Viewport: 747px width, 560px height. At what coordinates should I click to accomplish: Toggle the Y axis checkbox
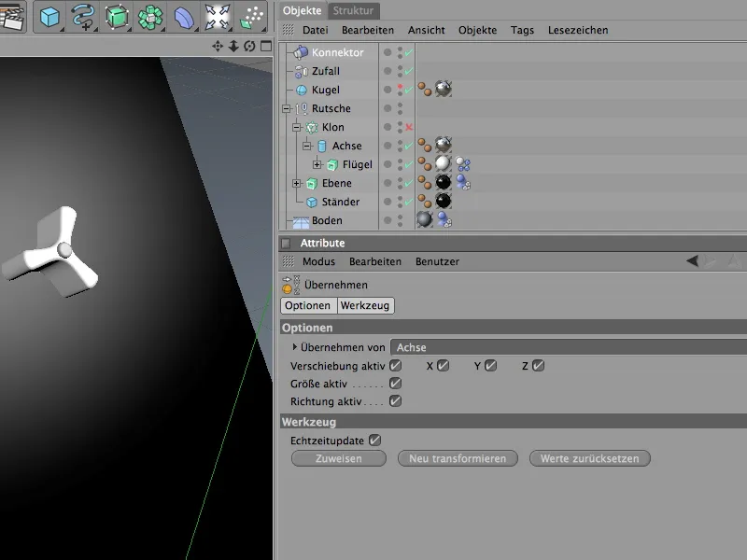coord(491,366)
